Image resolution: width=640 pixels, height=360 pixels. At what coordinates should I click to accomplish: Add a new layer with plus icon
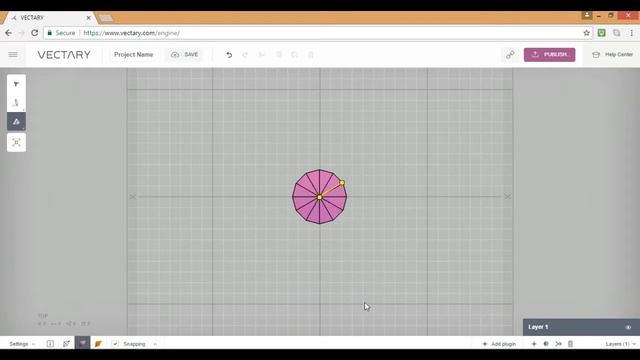tap(534, 344)
